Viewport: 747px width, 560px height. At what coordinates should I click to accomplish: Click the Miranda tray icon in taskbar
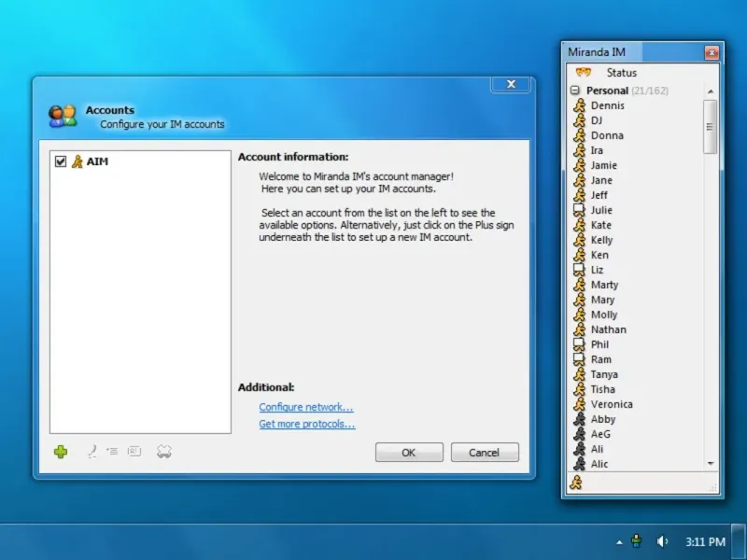pyautogui.click(x=637, y=541)
